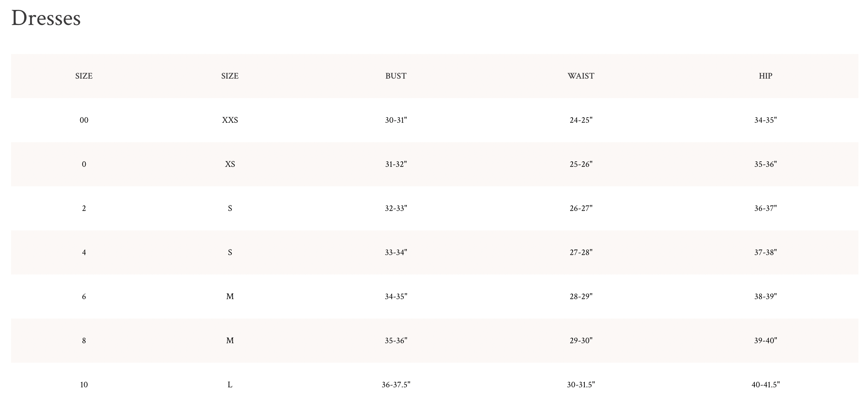Viewport: 868px width, 402px height.
Task: Click the numeric size 8 cell
Action: point(84,341)
